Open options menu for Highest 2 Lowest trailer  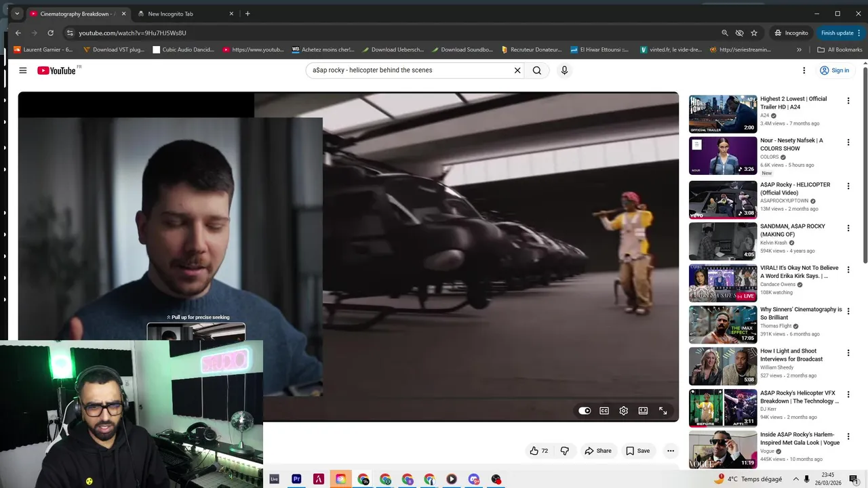[848, 101]
